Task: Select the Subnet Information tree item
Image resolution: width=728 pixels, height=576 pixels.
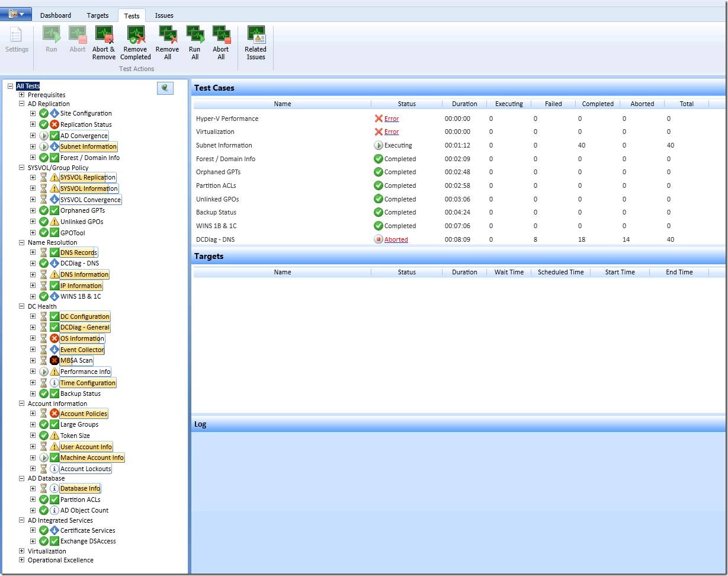Action: click(x=88, y=146)
